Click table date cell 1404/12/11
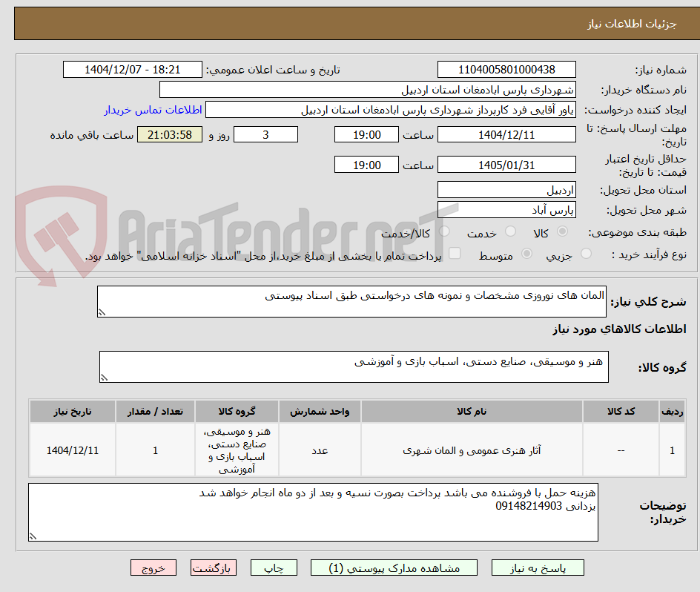Image resolution: width=700 pixels, height=592 pixels. click(x=73, y=450)
